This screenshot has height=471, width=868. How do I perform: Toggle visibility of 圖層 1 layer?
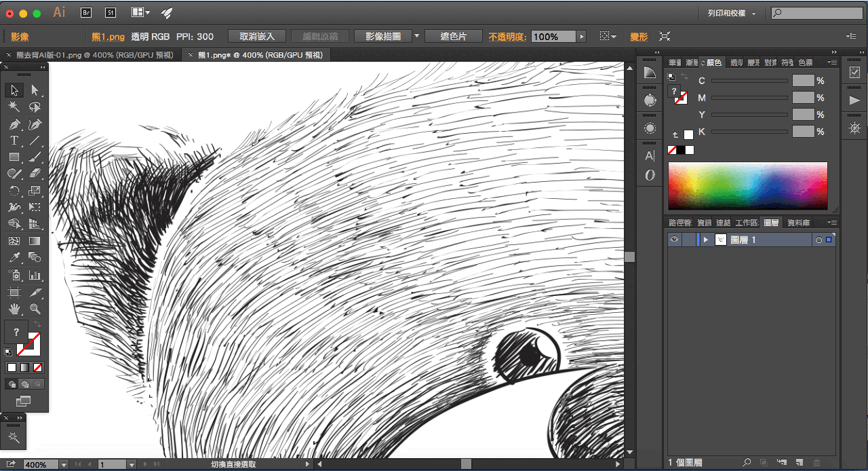click(x=674, y=240)
